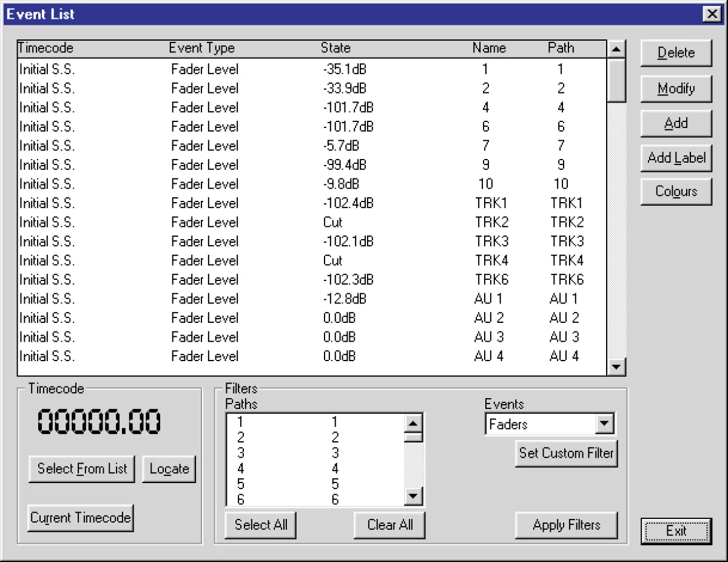
Task: Click the Paths list scrollbar thumb
Action: [413, 437]
